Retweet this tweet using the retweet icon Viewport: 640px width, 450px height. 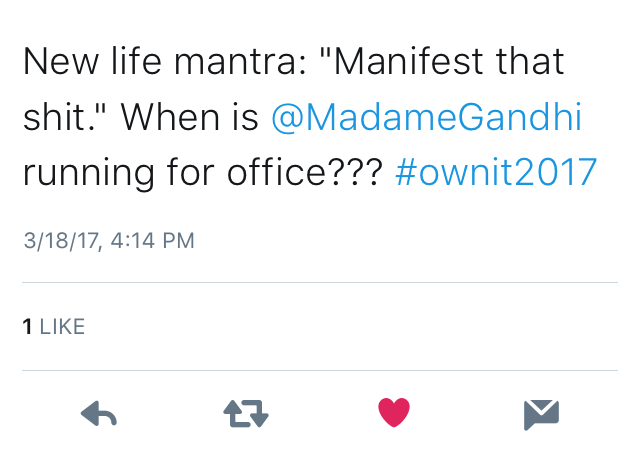(246, 412)
